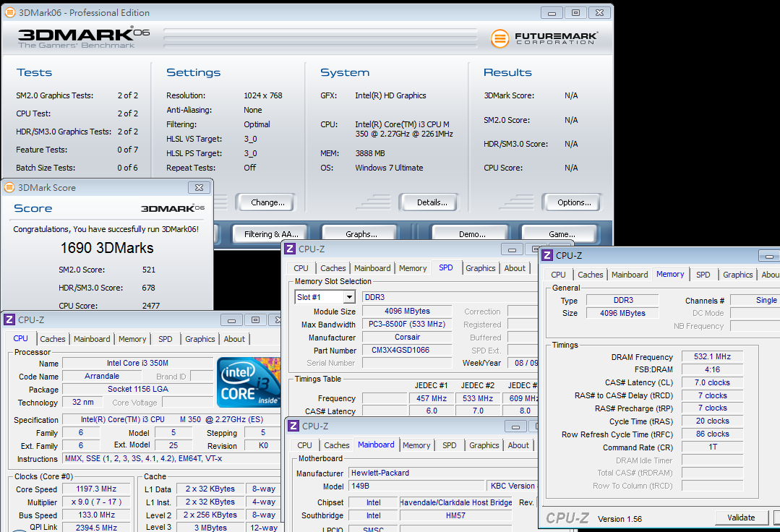Screen dimensions: 780x532
Task: Click the Futuremark orange logo icon
Action: coord(500,38)
